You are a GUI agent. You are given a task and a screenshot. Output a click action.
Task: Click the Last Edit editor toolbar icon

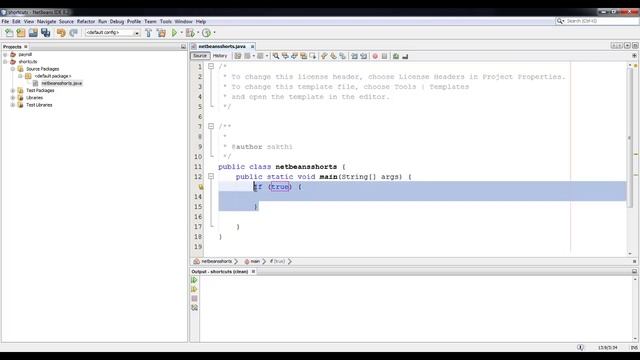238,56
